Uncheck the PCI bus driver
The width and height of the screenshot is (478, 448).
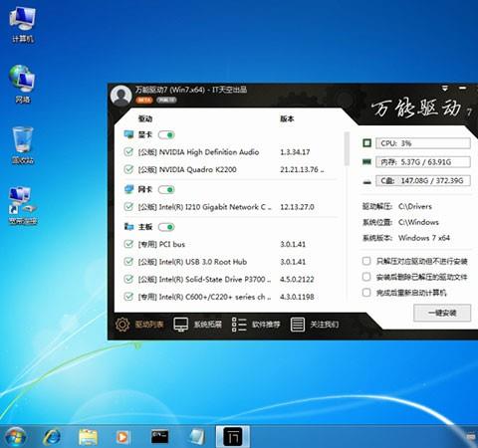pos(128,244)
